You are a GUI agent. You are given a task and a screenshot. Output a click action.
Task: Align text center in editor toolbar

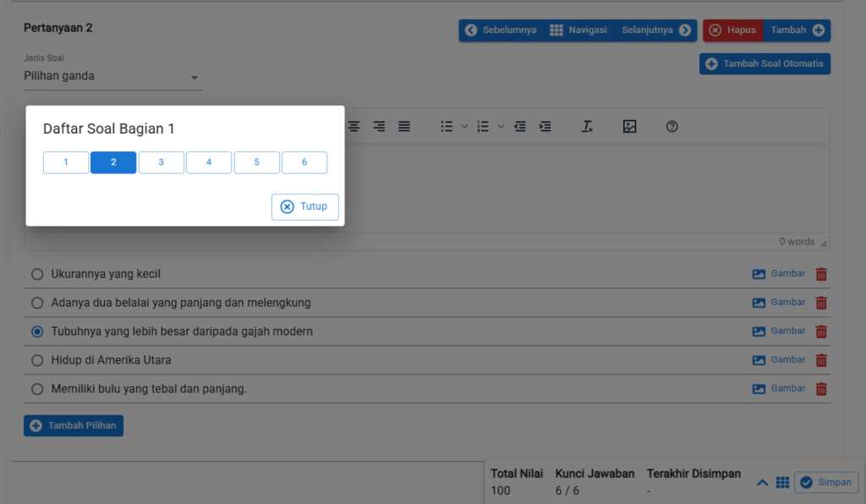pyautogui.click(x=354, y=126)
